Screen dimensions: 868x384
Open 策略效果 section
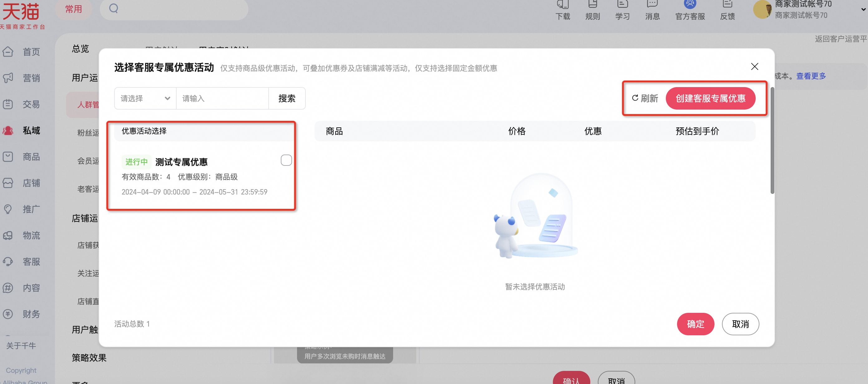click(89, 358)
